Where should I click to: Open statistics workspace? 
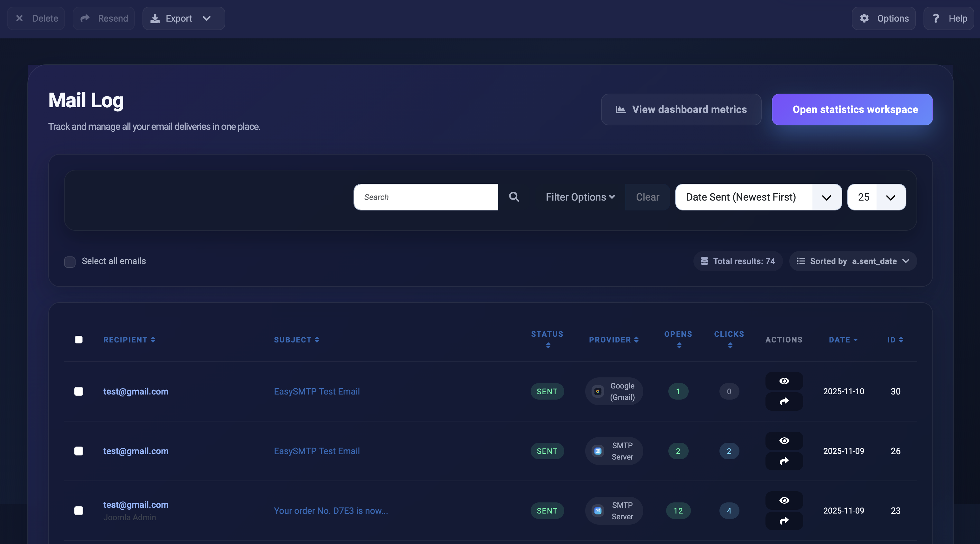[x=852, y=109]
